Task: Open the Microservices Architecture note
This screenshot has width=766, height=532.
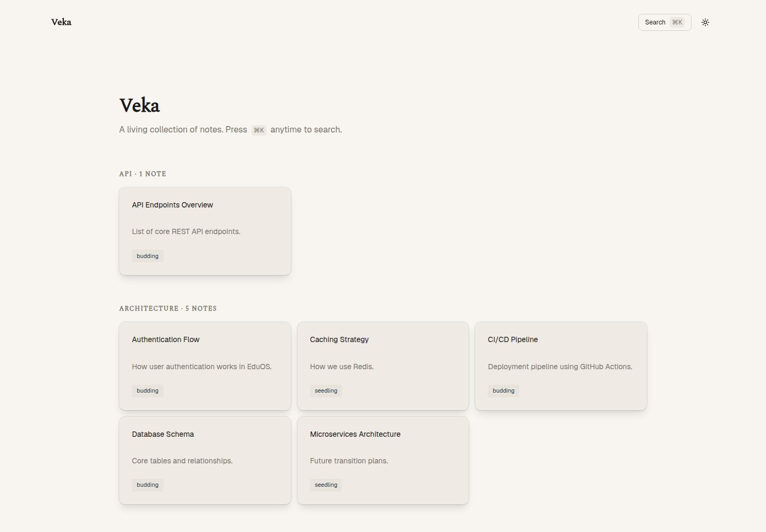Action: pyautogui.click(x=383, y=460)
